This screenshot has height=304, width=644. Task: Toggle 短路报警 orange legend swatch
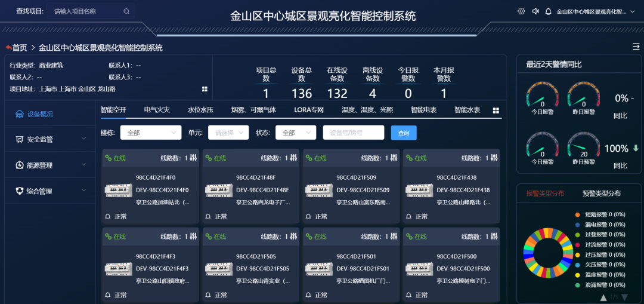click(x=577, y=215)
